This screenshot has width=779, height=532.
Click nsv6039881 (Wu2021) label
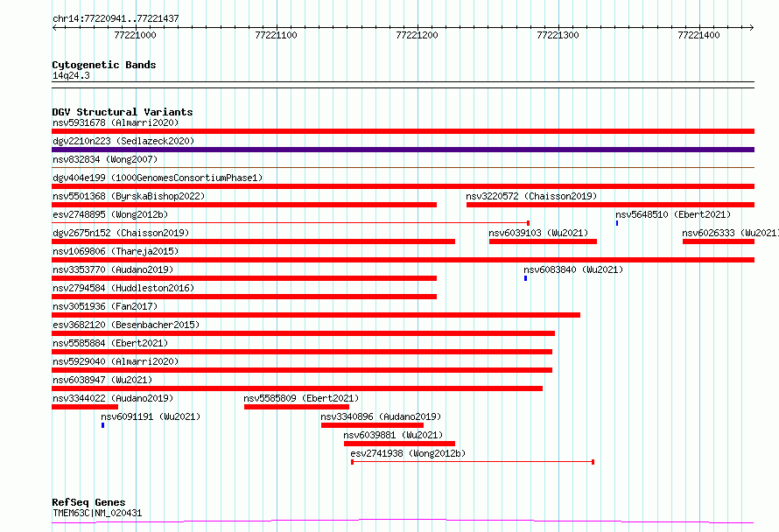(393, 435)
